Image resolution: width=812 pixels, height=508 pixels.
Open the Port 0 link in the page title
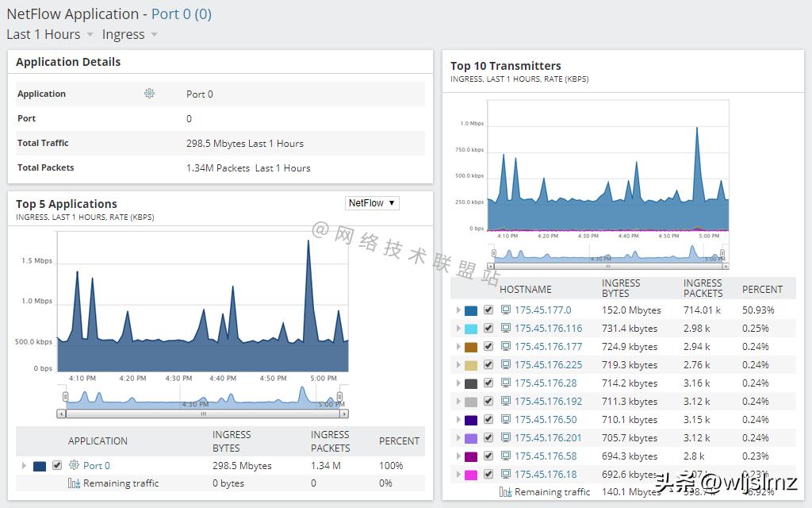coord(181,14)
